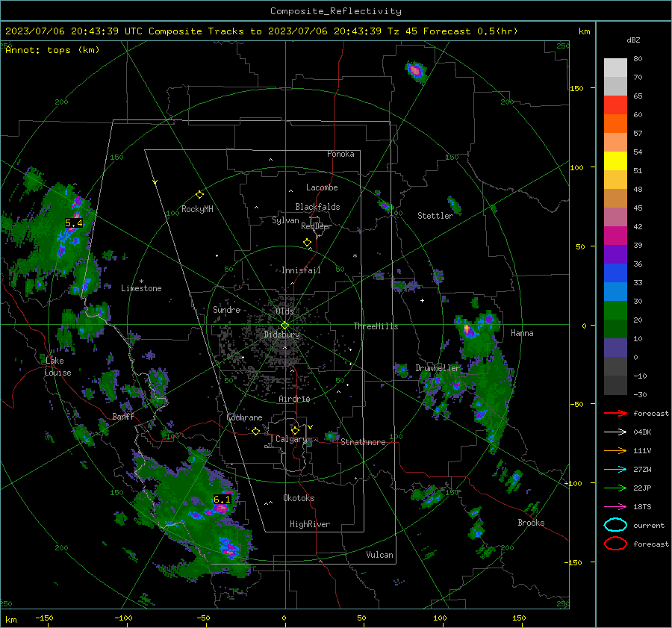Click the RockyMH label
This screenshot has width=672, height=628.
pos(197,209)
